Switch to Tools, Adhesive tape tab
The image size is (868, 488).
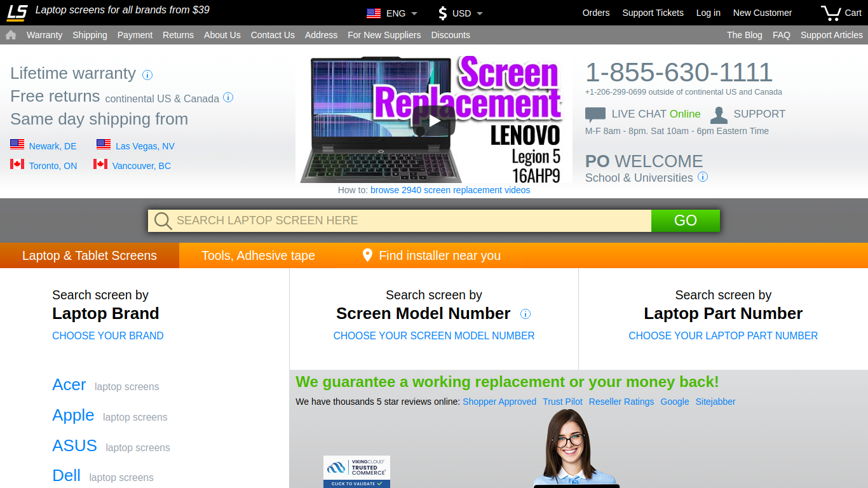(x=258, y=255)
